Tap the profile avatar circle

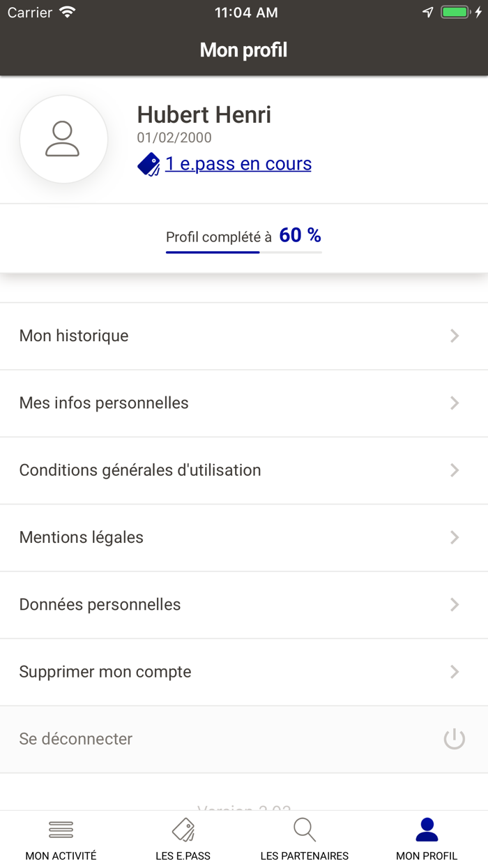63,139
